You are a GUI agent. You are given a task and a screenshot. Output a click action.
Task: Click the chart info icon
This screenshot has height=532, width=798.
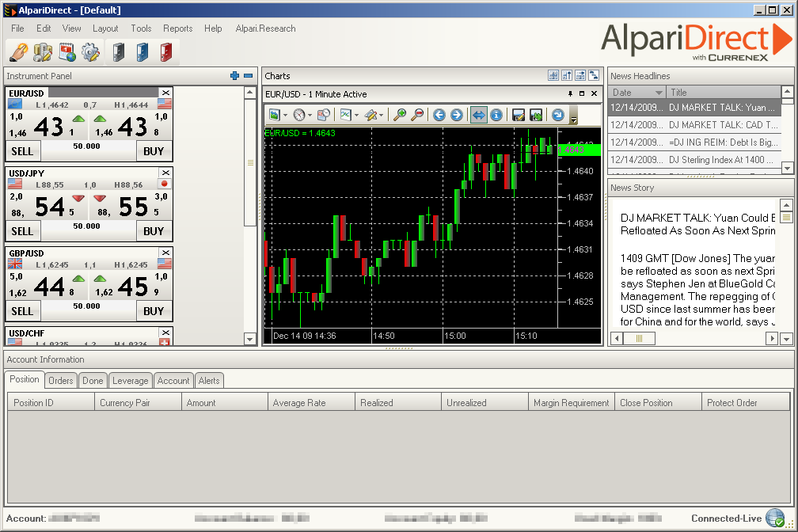tap(496, 115)
